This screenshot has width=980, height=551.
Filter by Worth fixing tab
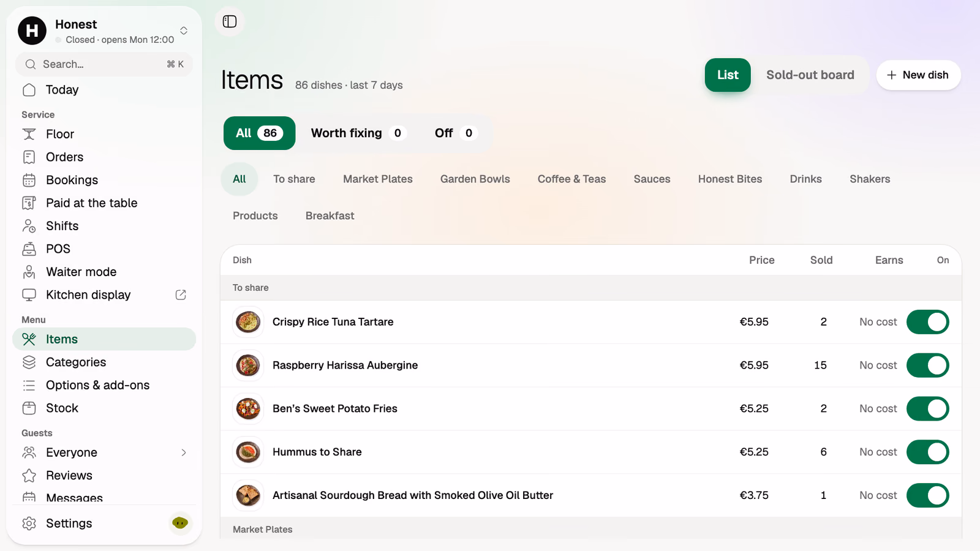pyautogui.click(x=358, y=133)
